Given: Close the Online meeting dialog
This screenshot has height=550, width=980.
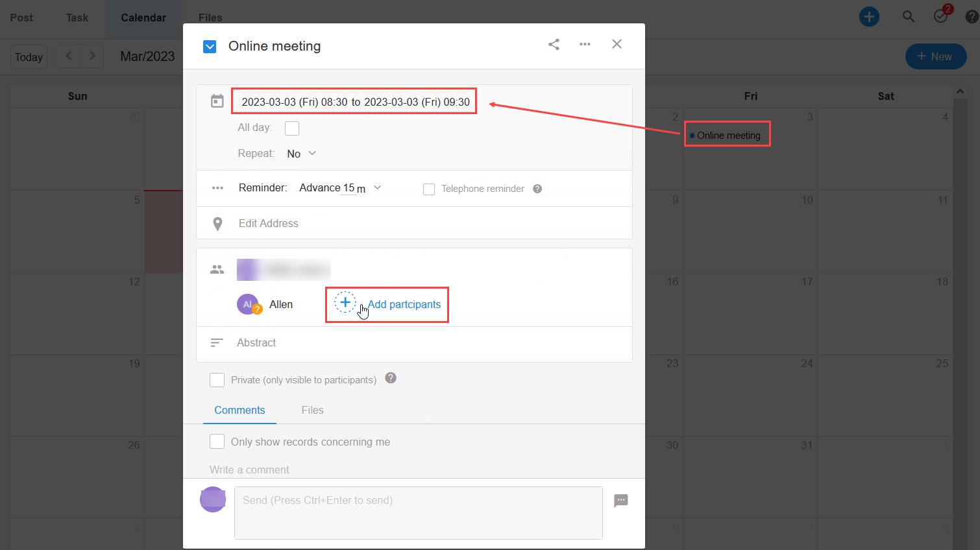Looking at the screenshot, I should 617,44.
